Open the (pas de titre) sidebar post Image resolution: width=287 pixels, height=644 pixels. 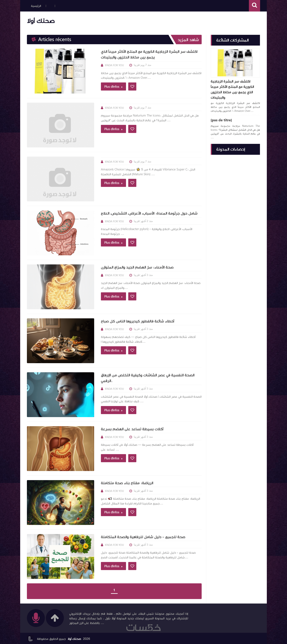(221, 120)
